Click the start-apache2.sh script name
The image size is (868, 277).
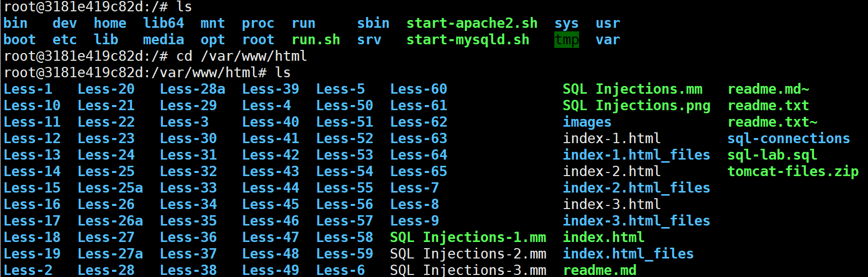[472, 23]
